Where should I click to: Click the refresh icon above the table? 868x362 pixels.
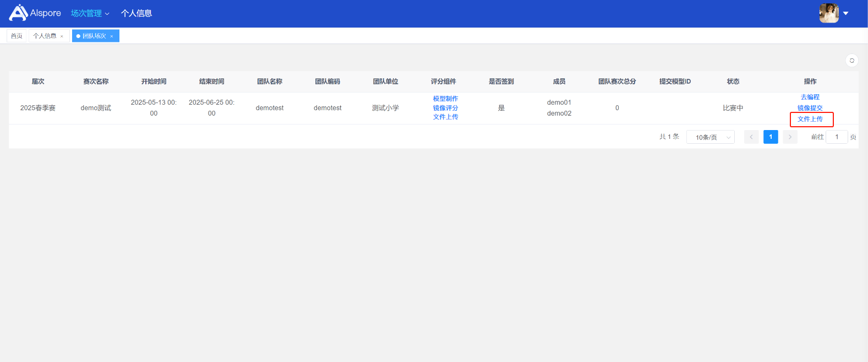(851, 61)
